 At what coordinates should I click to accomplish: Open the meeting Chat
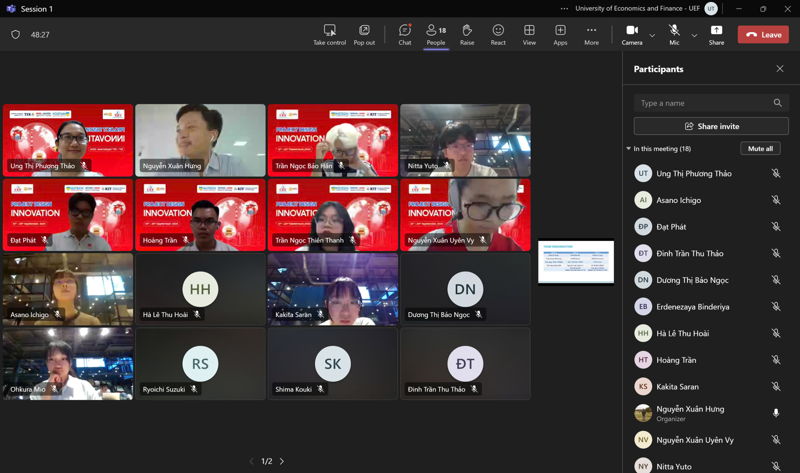tap(405, 34)
